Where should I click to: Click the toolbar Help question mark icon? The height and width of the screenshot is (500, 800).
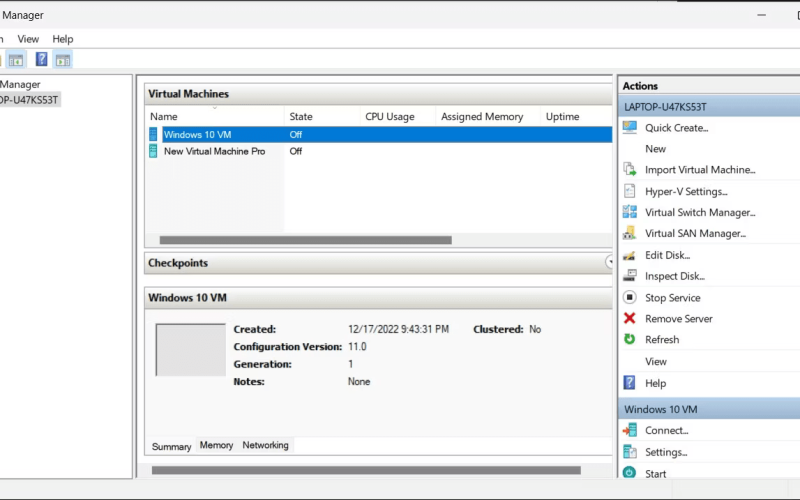pyautogui.click(x=41, y=59)
